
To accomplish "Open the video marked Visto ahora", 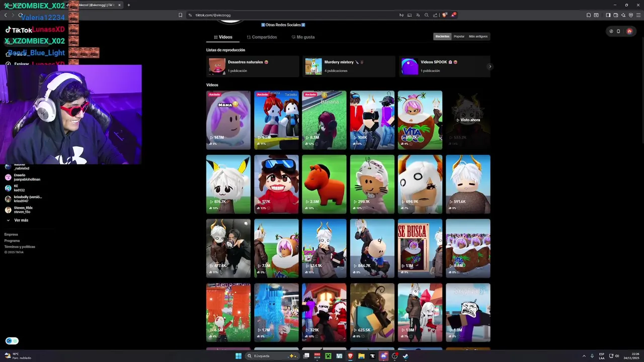I will (468, 120).
